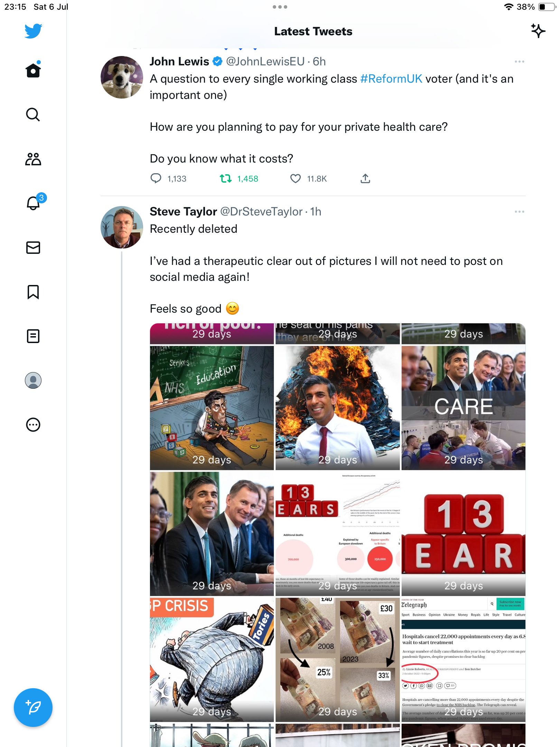
Task: Open the Communities section
Action: [x=33, y=159]
